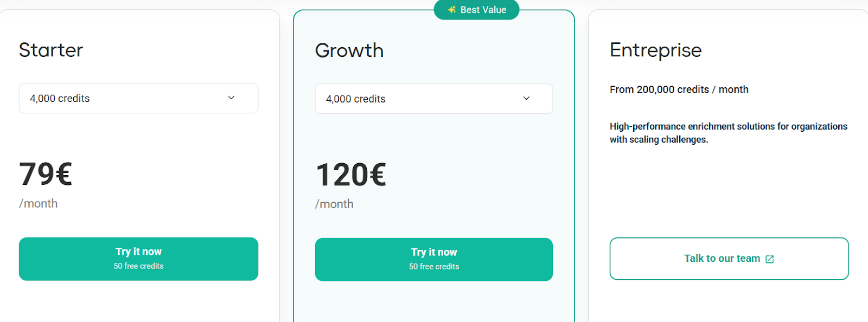Viewport: 868px width, 322px height.
Task: Click the high-performance enrichment description text
Action: coord(728,132)
